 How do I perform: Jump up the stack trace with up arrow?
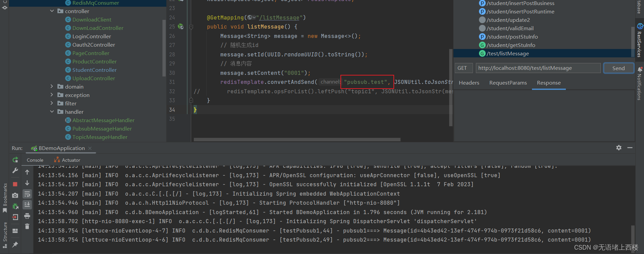pyautogui.click(x=27, y=172)
